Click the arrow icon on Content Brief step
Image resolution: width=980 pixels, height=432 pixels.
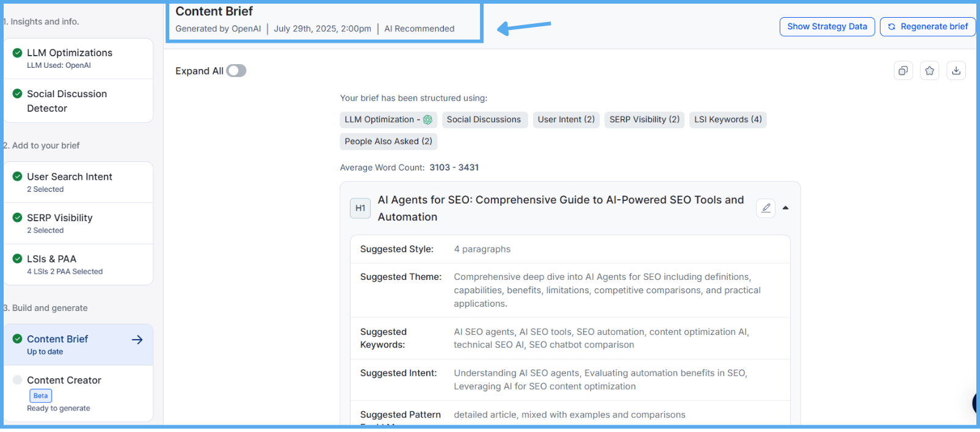click(x=137, y=340)
